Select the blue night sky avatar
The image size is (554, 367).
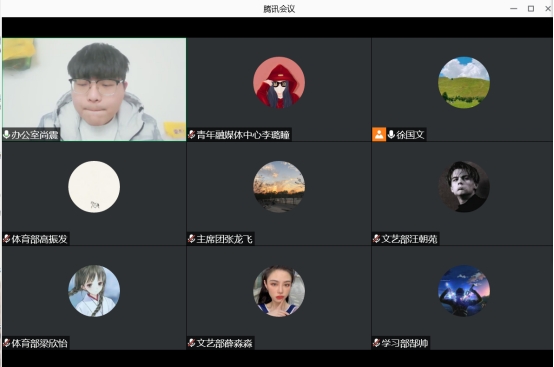coord(464,291)
